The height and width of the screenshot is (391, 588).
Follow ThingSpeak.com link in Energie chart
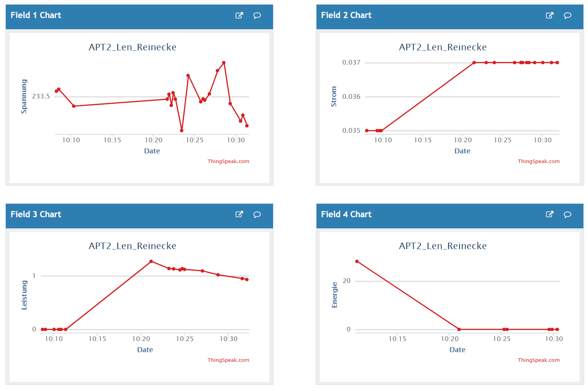(x=538, y=360)
